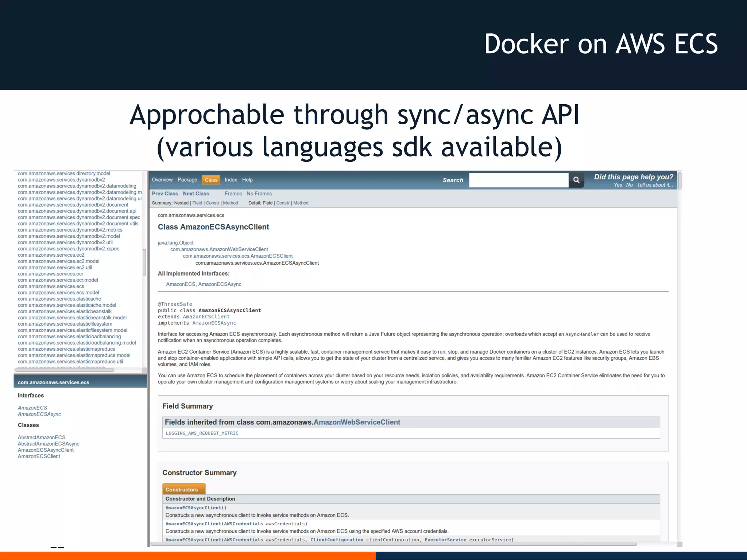Screen dimensions: 747x560
Task: Open com.amazonaws.services.elasticache package
Action: point(59,299)
